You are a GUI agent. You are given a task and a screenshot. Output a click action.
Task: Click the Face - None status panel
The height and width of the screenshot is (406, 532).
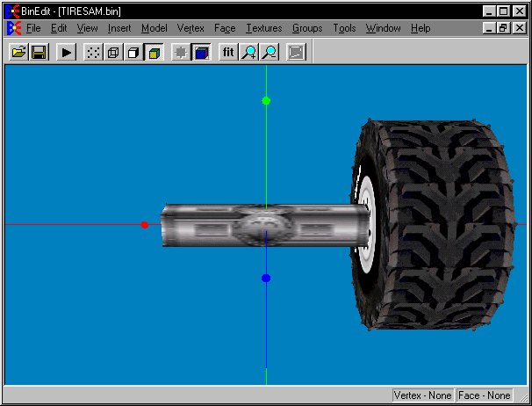click(x=485, y=395)
